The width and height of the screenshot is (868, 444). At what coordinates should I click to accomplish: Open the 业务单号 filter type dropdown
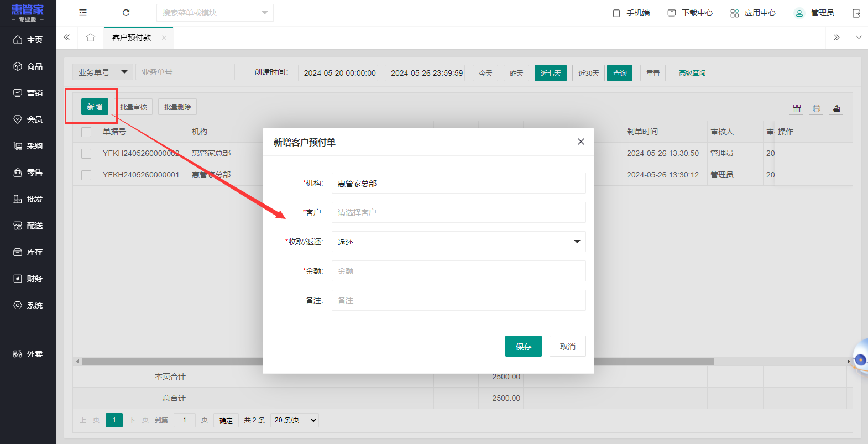(103, 72)
